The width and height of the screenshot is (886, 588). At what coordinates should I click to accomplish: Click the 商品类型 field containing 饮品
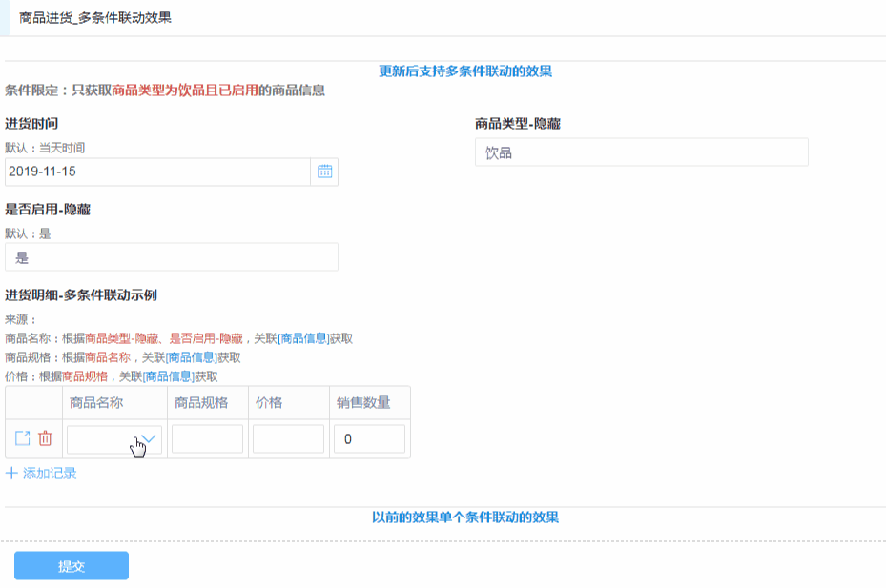(641, 152)
